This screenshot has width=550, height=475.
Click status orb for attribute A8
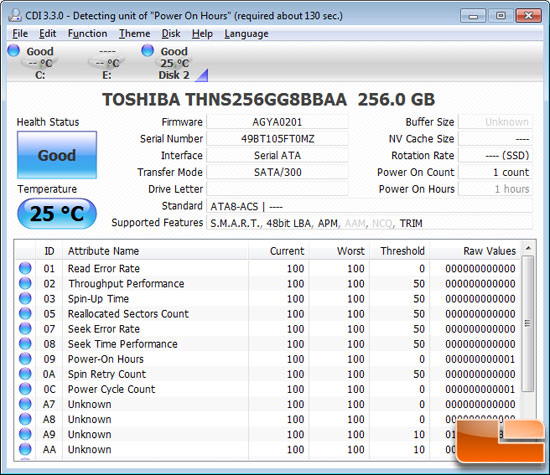[x=25, y=419]
